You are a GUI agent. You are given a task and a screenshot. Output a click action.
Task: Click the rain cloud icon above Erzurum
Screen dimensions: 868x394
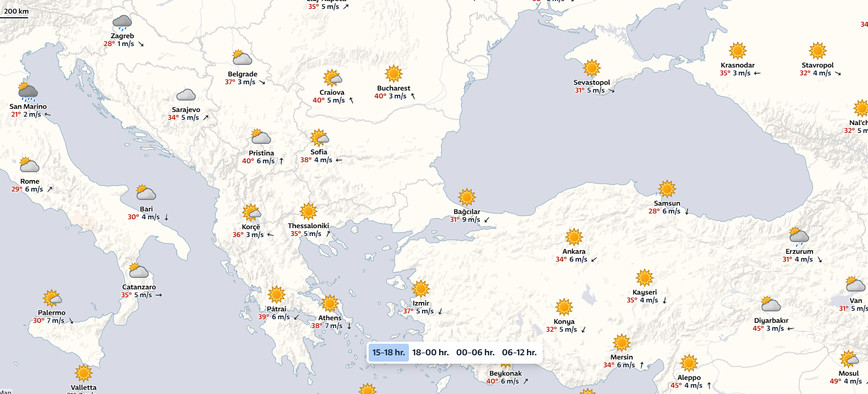[799, 237]
